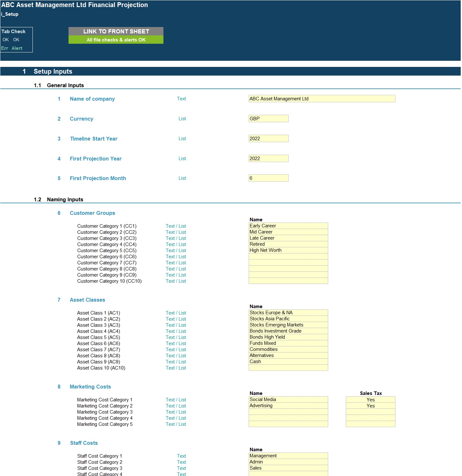Click the empty name cell for Asset Class 10
The width and height of the screenshot is (462, 476).
(x=288, y=368)
